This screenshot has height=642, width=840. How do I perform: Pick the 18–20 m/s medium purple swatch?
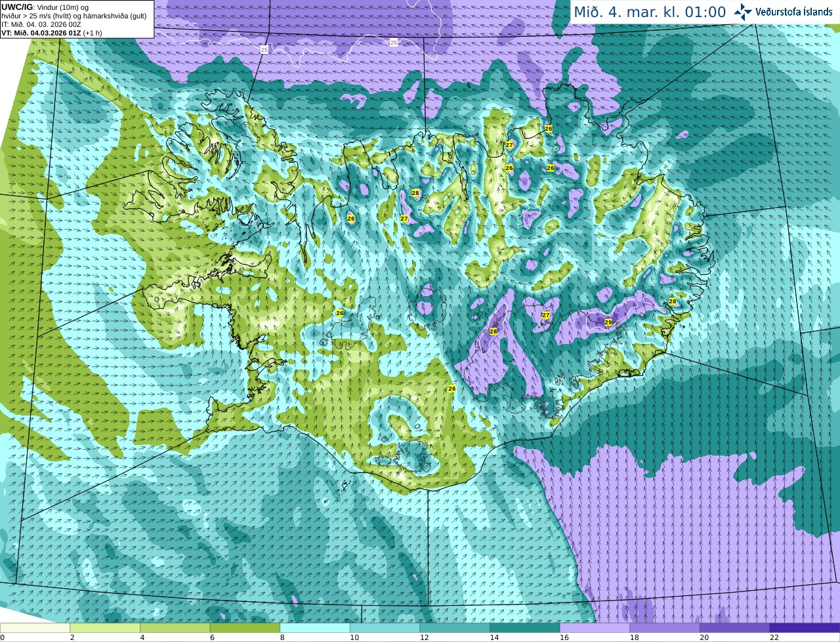665,628
